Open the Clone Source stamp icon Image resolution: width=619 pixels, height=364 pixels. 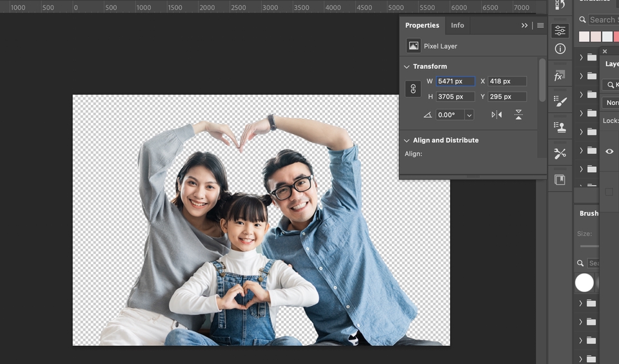(560, 127)
